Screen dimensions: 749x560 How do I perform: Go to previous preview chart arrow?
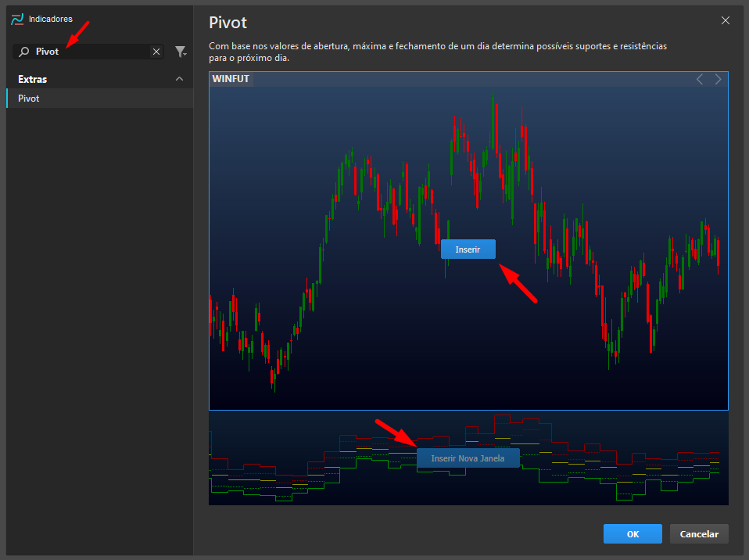tap(700, 79)
